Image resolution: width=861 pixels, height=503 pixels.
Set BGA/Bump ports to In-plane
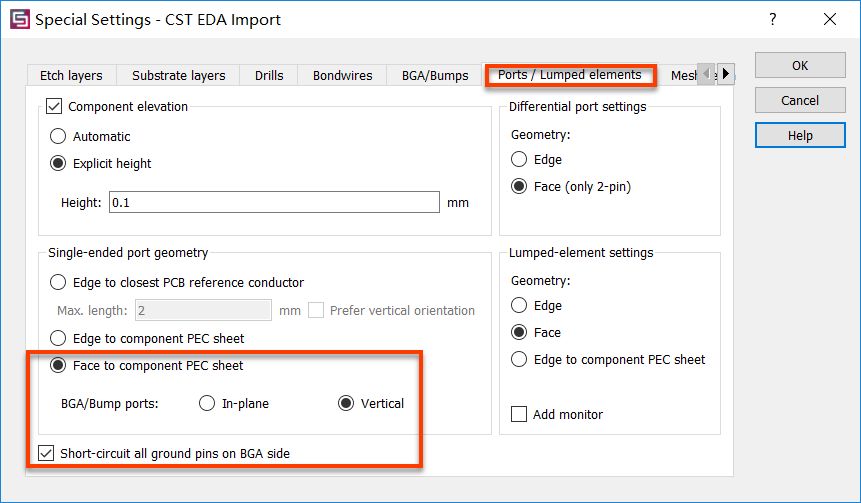[x=206, y=403]
